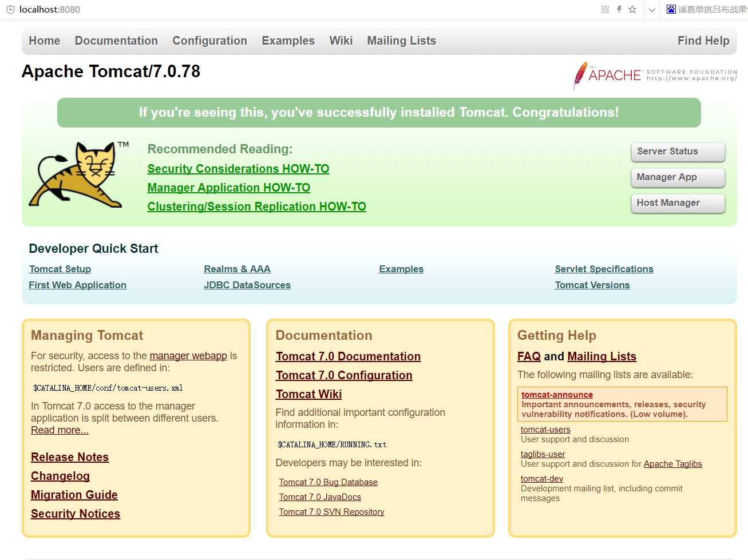Expand the address bar dropdown chevron

point(652,10)
